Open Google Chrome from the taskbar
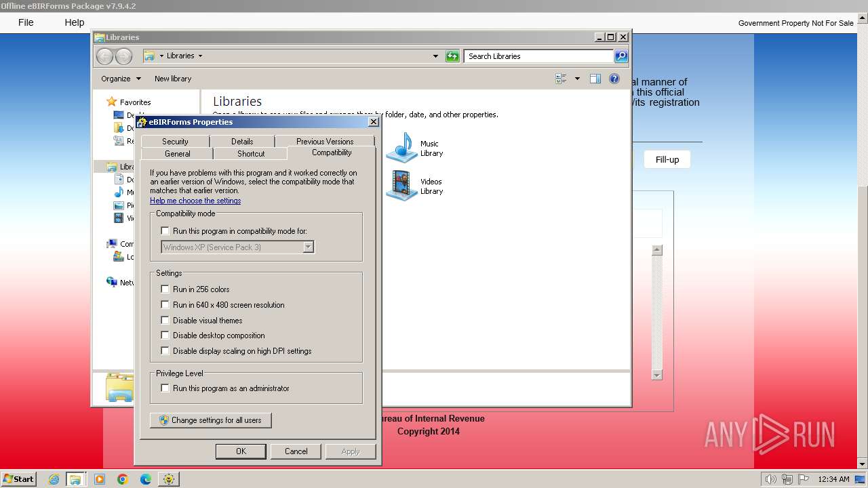The height and width of the screenshot is (488, 868). tap(123, 479)
